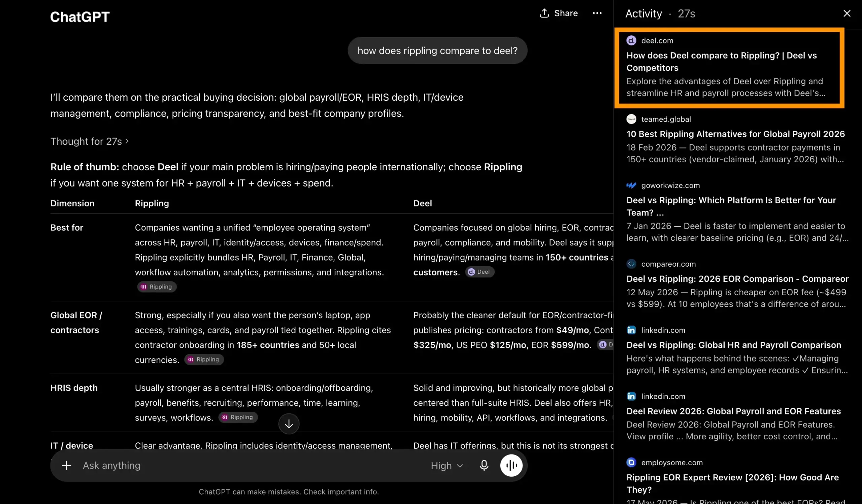This screenshot has height=504, width=862.
Task: Click the ChatGPT title
Action: [x=80, y=16]
